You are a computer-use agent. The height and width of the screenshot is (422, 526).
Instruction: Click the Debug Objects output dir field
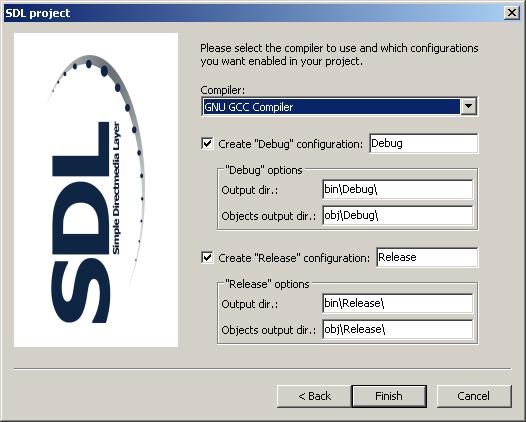click(x=398, y=215)
